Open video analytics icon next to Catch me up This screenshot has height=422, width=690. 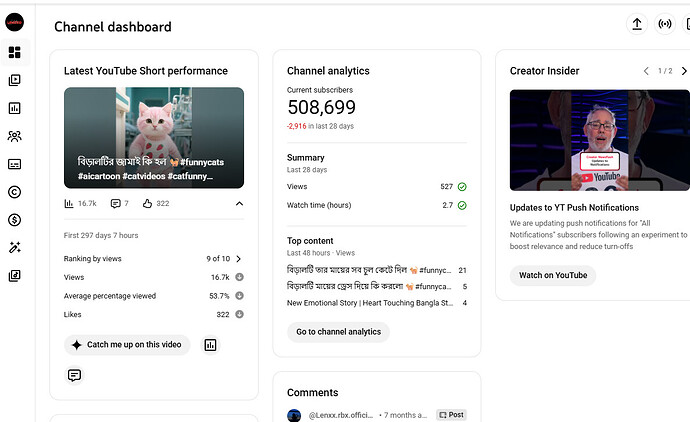[210, 345]
